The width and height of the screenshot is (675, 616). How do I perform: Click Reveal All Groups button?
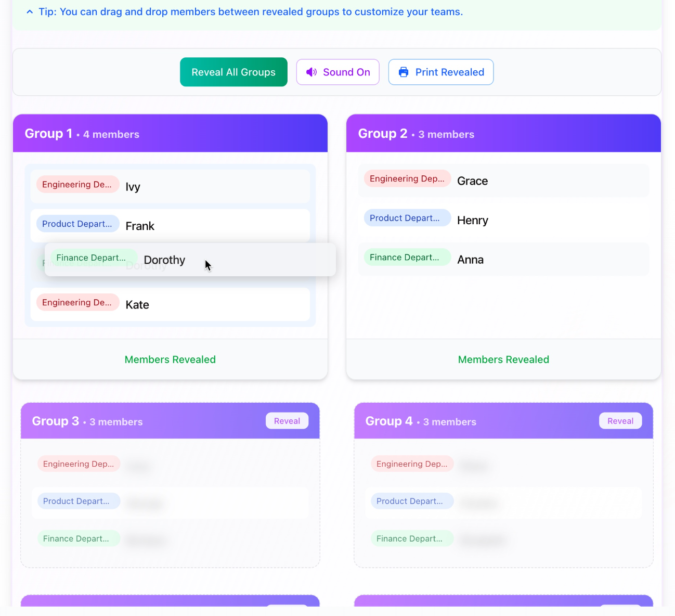coord(233,72)
